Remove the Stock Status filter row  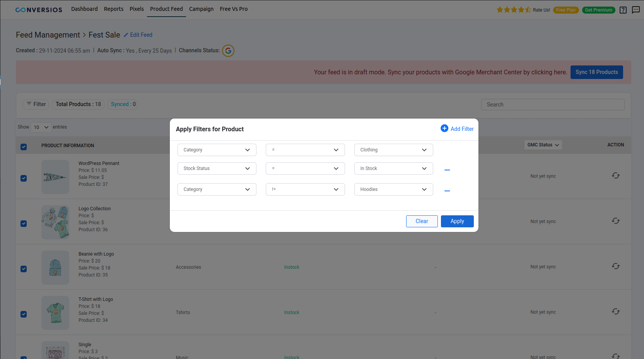(447, 170)
